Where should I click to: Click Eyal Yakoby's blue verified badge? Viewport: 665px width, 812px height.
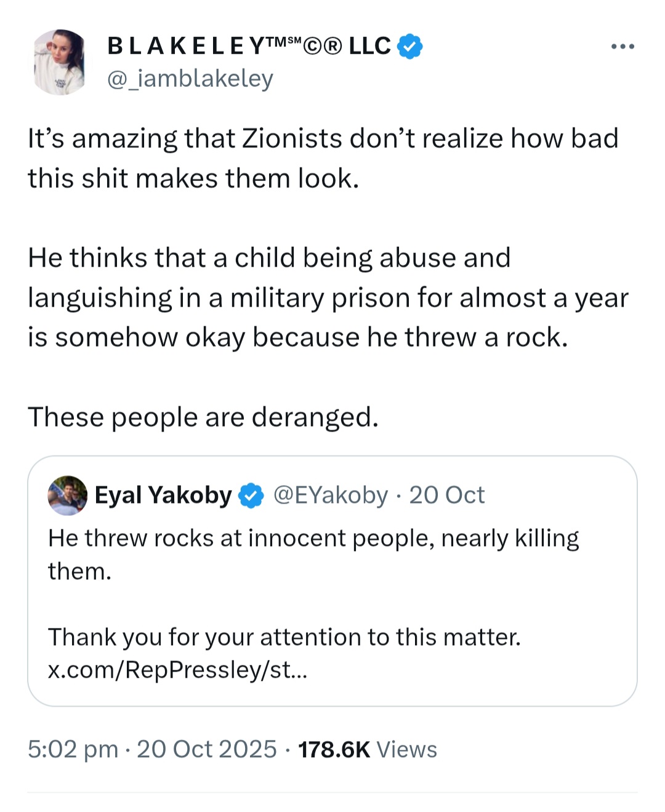251,495
